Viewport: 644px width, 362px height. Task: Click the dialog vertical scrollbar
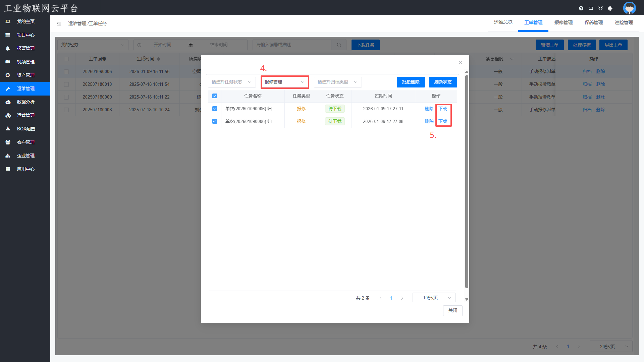click(x=467, y=181)
